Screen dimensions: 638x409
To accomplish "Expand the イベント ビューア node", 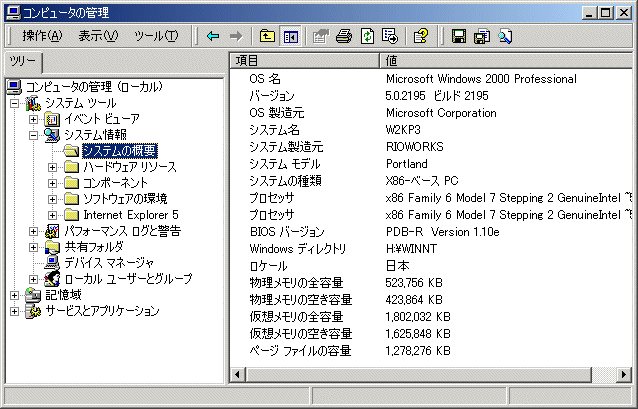I will [33, 120].
